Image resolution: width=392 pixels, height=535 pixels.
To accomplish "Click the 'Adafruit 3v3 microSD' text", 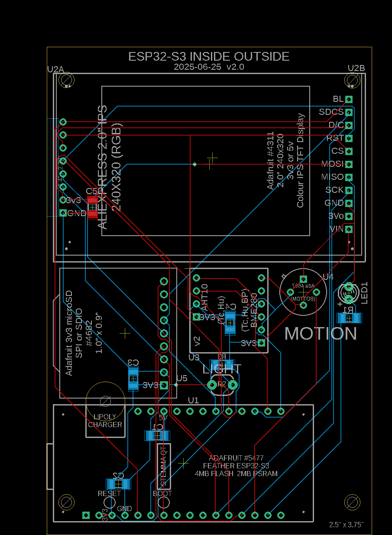I will tap(69, 334).
